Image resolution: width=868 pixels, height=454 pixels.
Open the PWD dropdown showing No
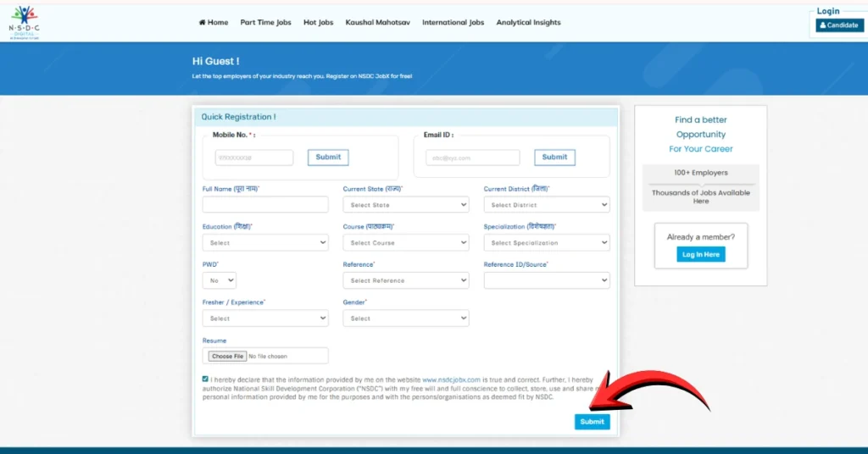point(220,280)
